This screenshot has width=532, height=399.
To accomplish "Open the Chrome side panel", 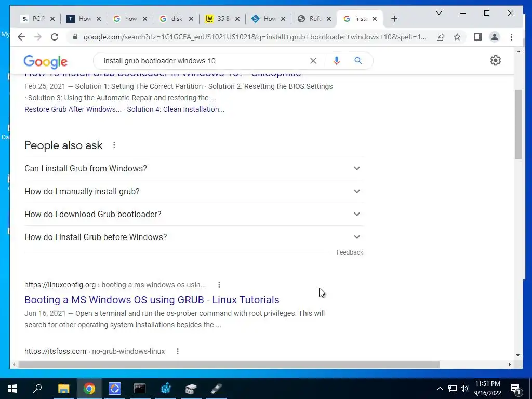I will (478, 37).
